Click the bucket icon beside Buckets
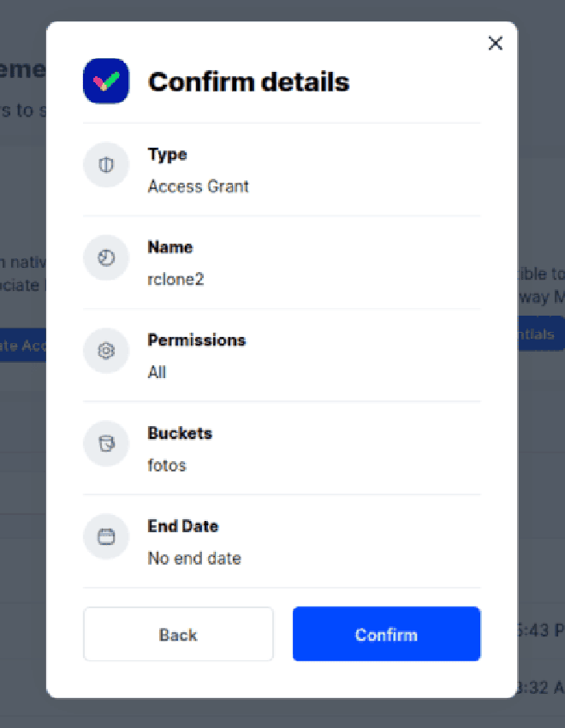The height and width of the screenshot is (728, 565). [106, 444]
